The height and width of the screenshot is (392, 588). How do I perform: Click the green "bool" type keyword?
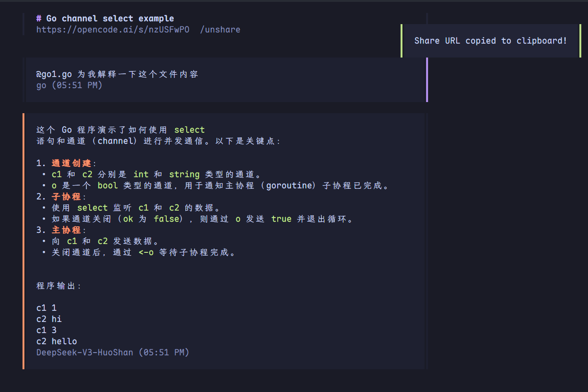[108, 186]
